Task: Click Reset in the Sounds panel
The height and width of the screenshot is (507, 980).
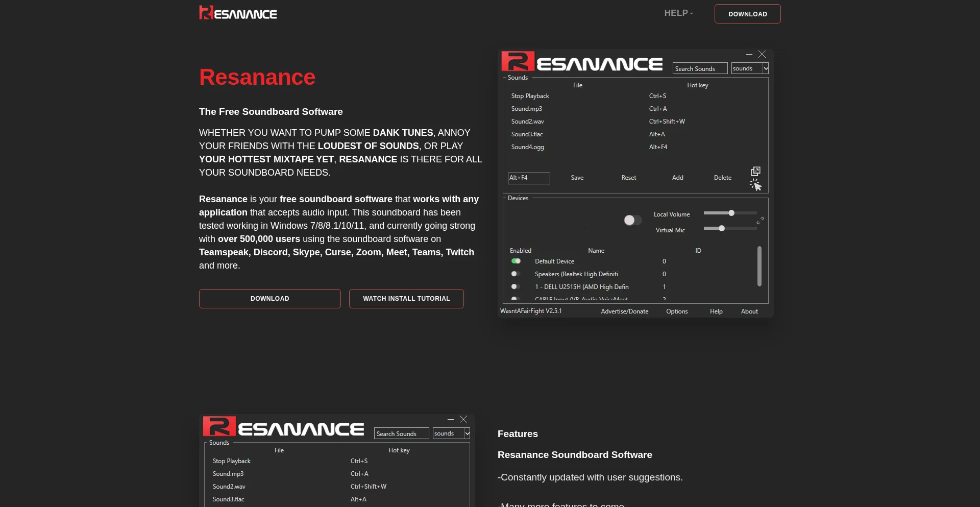Action: pyautogui.click(x=628, y=178)
